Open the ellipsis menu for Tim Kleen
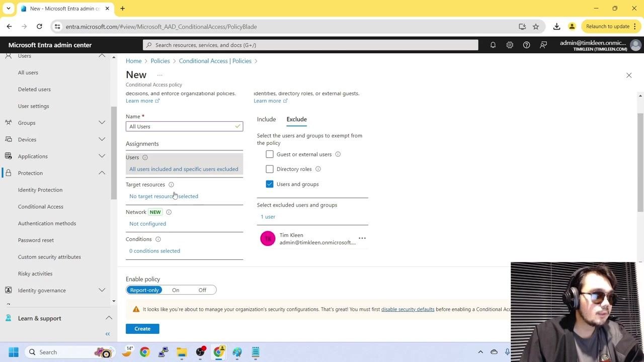The height and width of the screenshot is (362, 644). coord(362,238)
